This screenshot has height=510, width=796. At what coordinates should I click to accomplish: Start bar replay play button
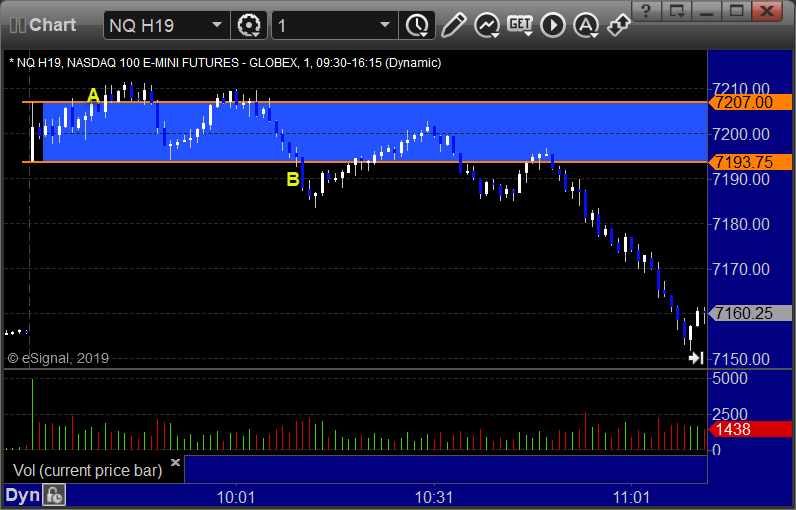tap(553, 25)
